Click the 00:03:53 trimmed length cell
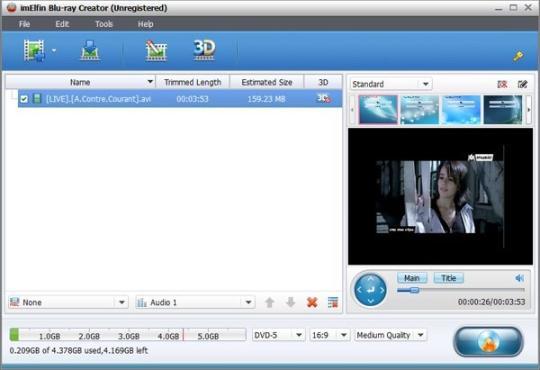 tap(192, 99)
